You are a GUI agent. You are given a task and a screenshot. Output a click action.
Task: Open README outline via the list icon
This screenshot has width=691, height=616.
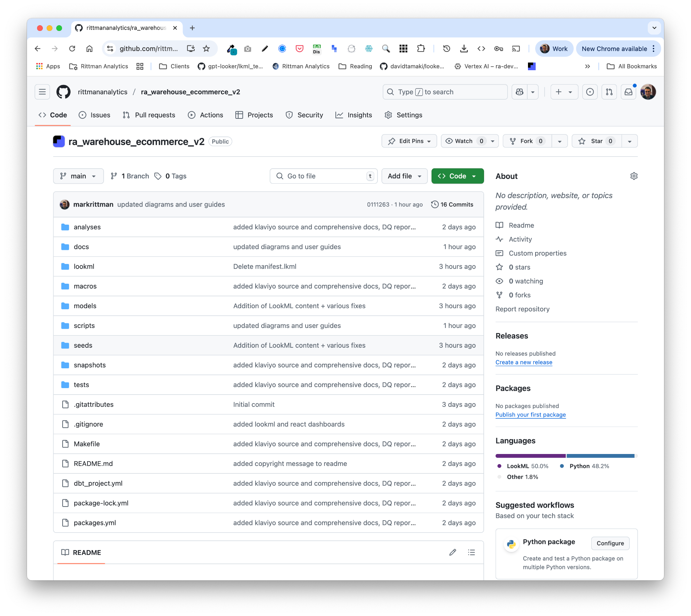pyautogui.click(x=471, y=552)
